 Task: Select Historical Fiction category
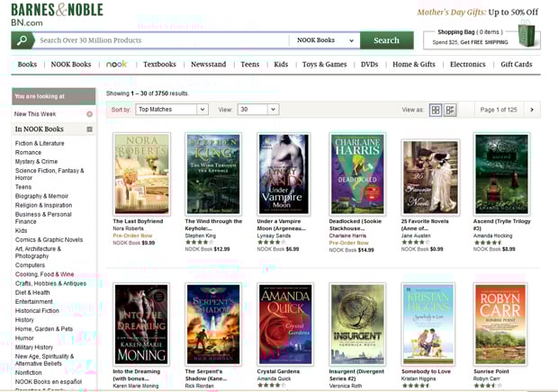tap(37, 310)
